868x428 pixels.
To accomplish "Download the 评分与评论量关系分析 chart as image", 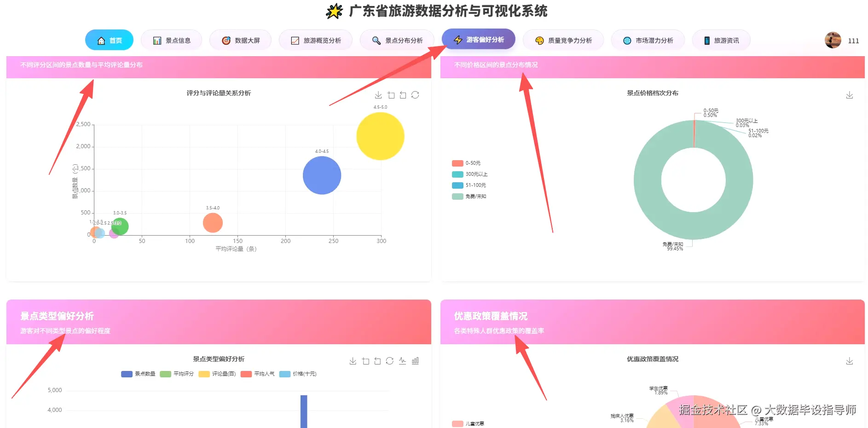I will point(378,95).
